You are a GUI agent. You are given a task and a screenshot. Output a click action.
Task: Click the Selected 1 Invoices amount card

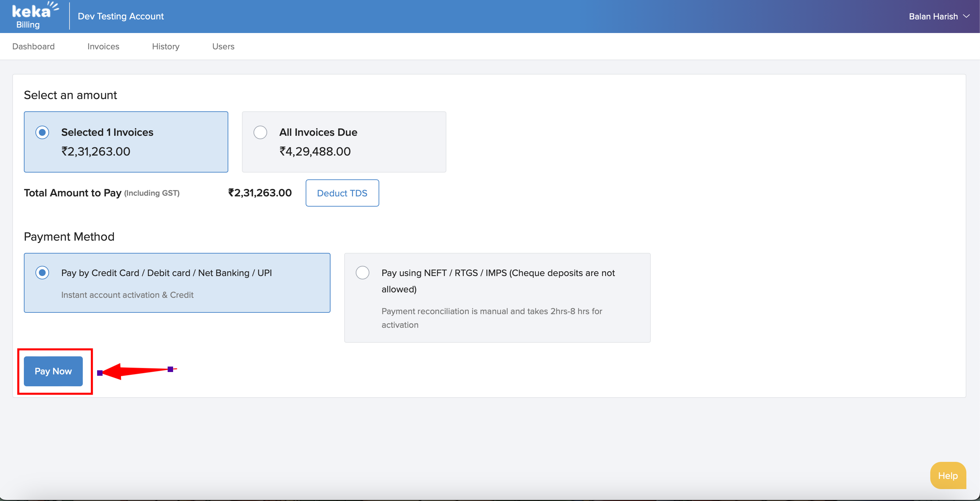click(x=183, y=141)
